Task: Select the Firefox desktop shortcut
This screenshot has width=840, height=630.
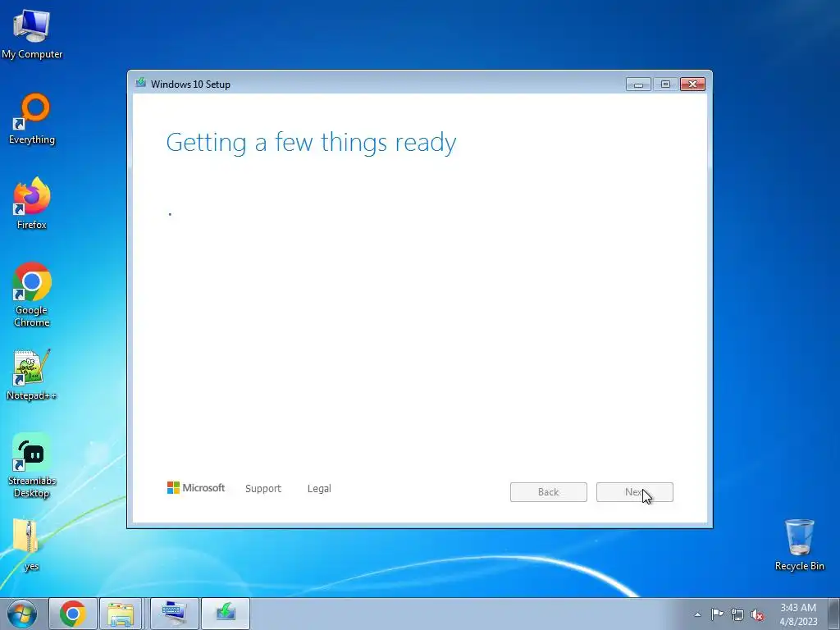Action: (x=32, y=203)
